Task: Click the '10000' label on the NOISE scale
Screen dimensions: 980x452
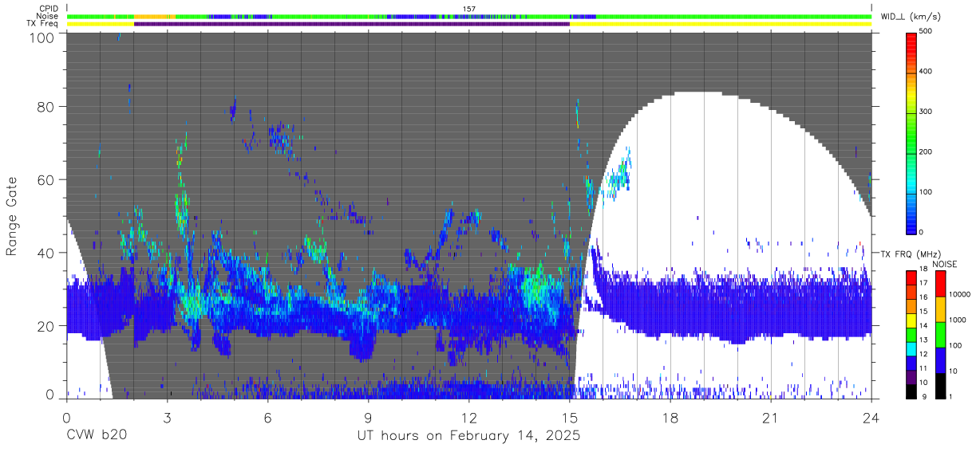Action: click(959, 294)
